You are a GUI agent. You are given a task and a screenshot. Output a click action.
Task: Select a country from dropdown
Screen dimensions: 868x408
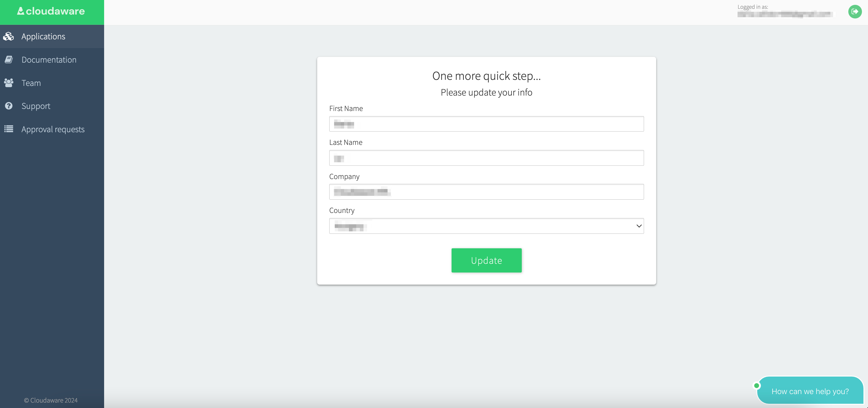tap(487, 226)
